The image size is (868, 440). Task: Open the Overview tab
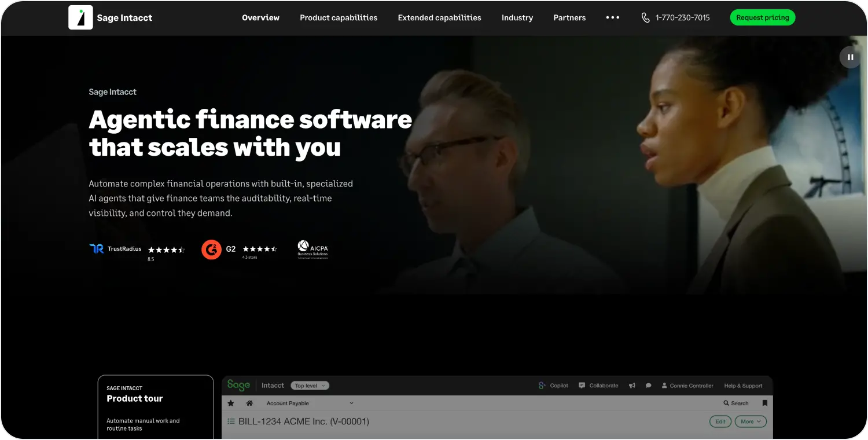260,17
